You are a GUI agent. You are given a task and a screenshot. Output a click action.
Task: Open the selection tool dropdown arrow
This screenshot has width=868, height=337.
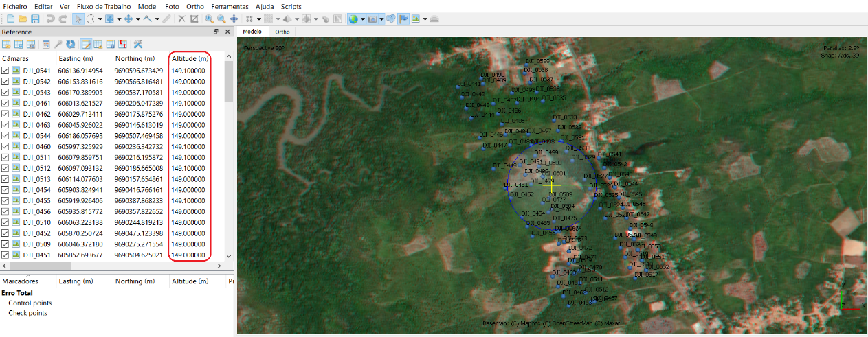point(100,19)
